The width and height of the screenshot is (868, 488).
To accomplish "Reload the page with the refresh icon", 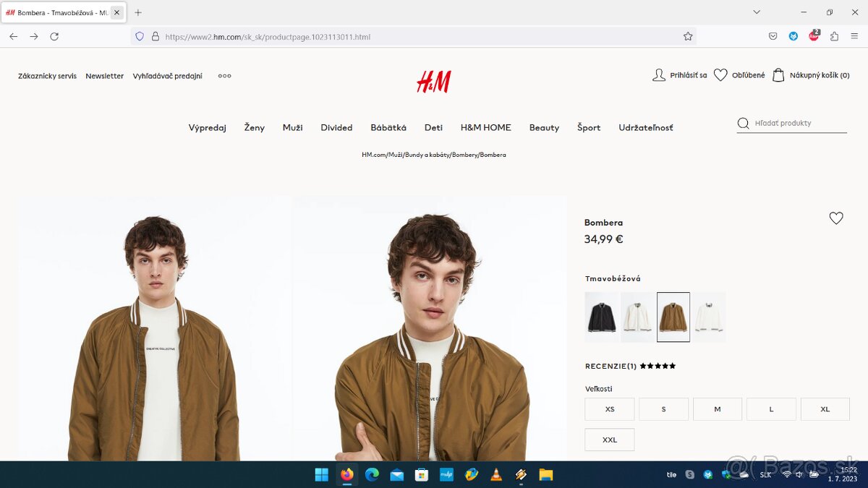I will point(54,36).
